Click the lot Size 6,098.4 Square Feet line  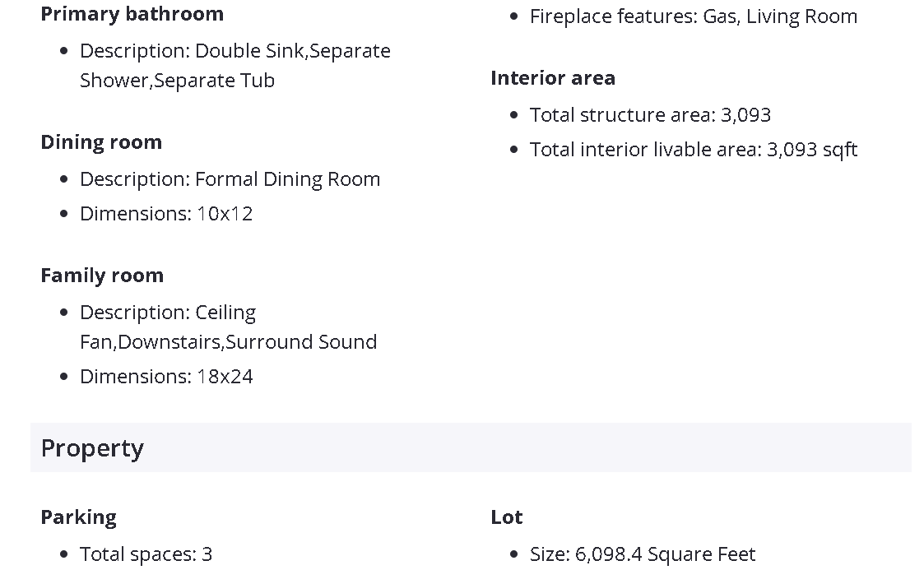click(642, 554)
